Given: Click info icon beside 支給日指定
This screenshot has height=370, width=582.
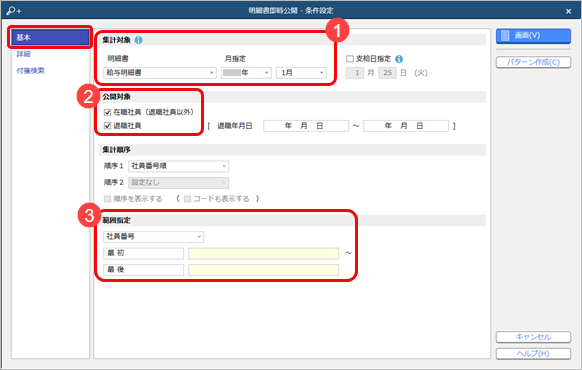Looking at the screenshot, I should [x=399, y=59].
